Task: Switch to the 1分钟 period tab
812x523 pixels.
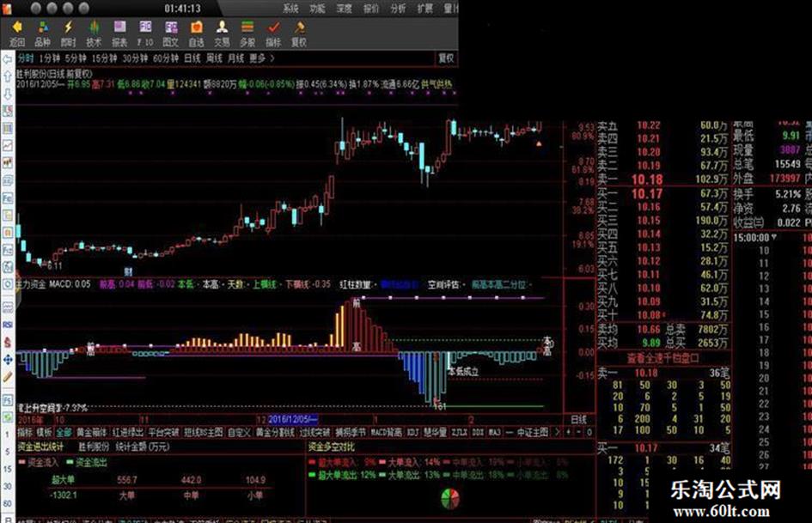Action: pos(50,58)
